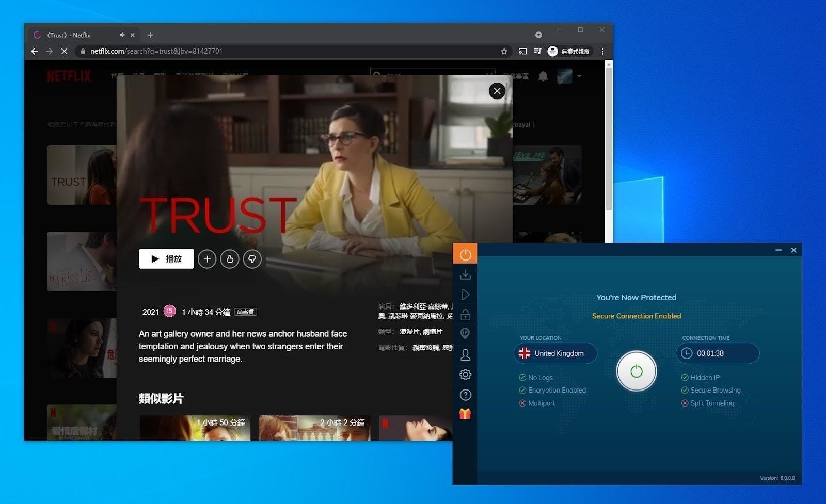826x504 pixels.
Task: Open the media control icon in Chrome toolbar
Action: [x=537, y=51]
